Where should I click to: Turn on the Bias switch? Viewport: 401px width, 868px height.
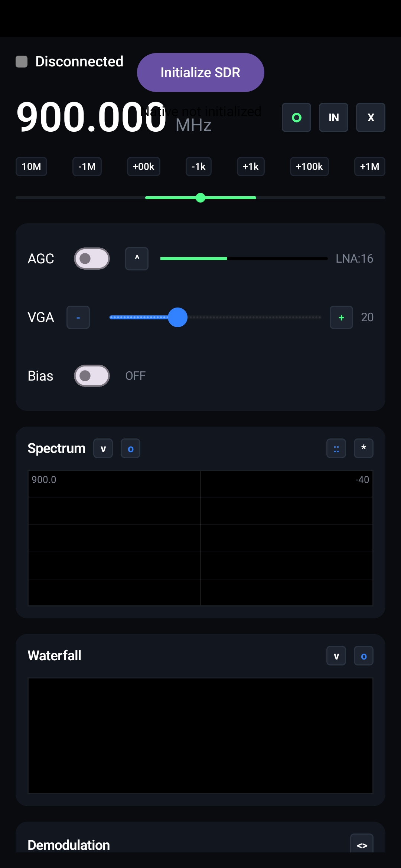91,376
